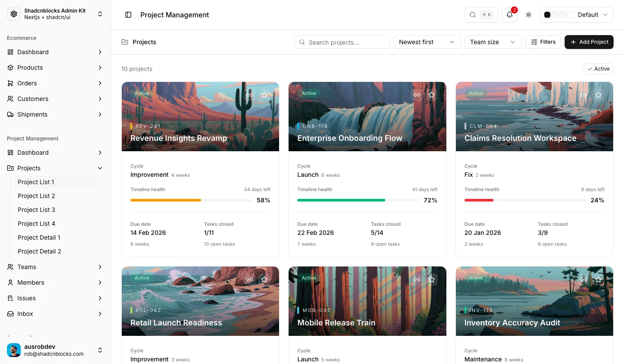Open the workspace switcher chevrons
The image size is (624, 364).
click(x=100, y=14)
